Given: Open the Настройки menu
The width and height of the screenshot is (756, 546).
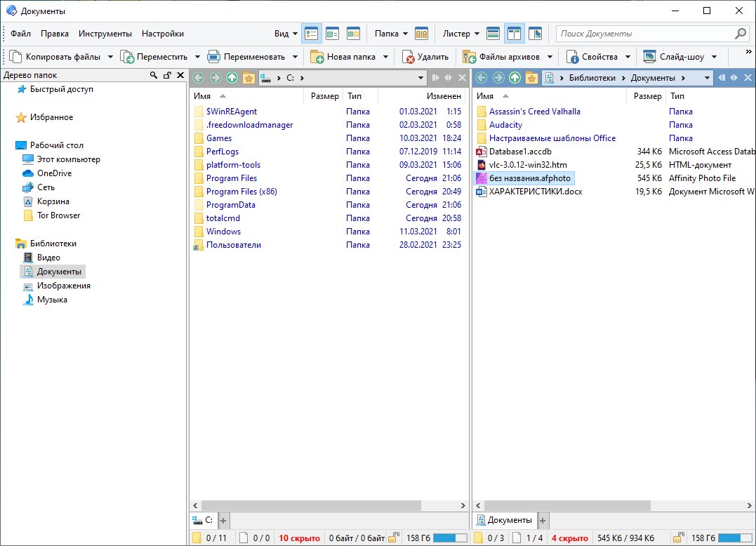Looking at the screenshot, I should 162,34.
